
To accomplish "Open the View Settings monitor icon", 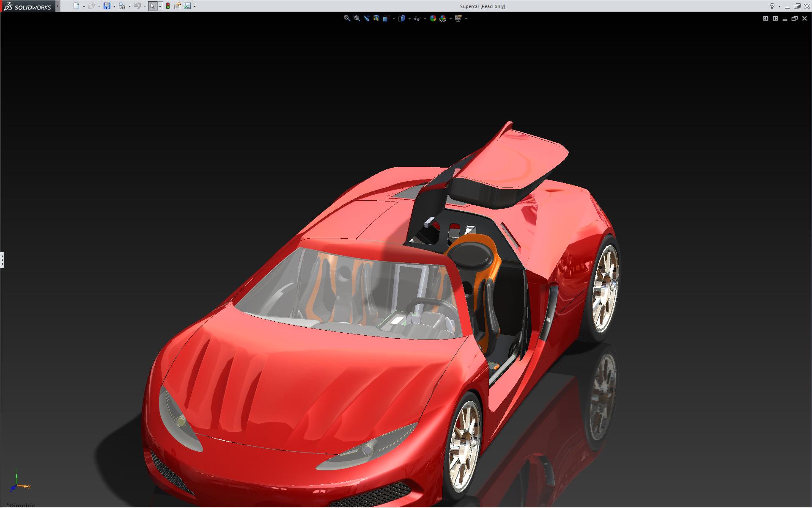I will (458, 18).
